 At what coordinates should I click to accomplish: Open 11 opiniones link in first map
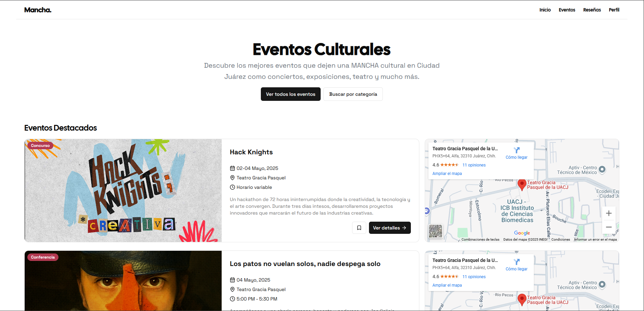tap(474, 165)
